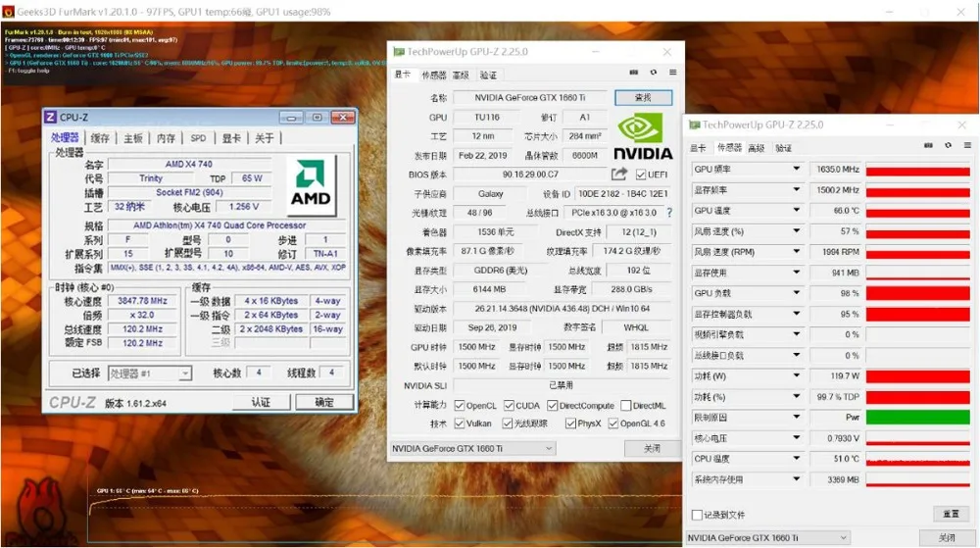Open the GPU 负载 sensor dropdown

(796, 293)
